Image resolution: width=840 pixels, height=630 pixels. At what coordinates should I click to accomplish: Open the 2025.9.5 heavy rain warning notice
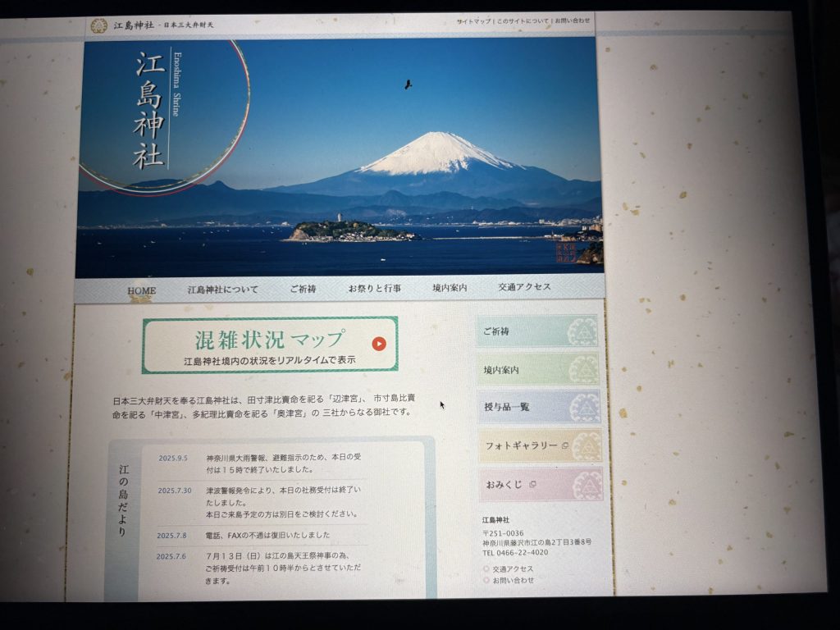tap(271, 463)
